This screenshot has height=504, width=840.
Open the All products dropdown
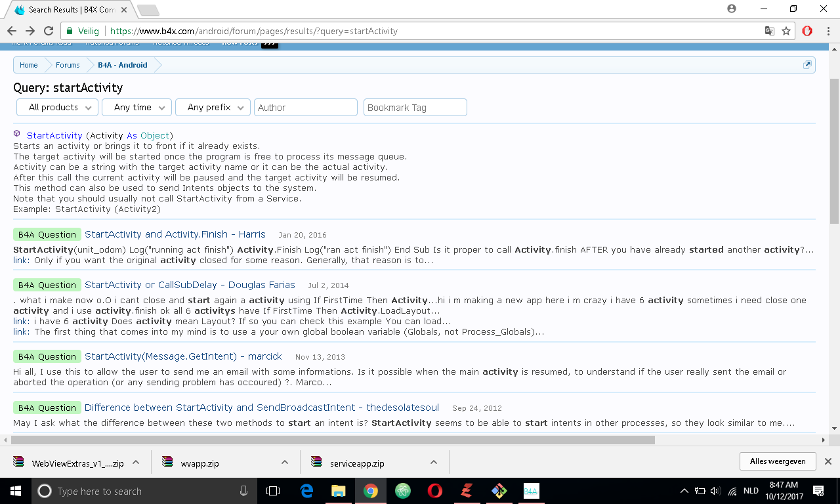pos(57,108)
